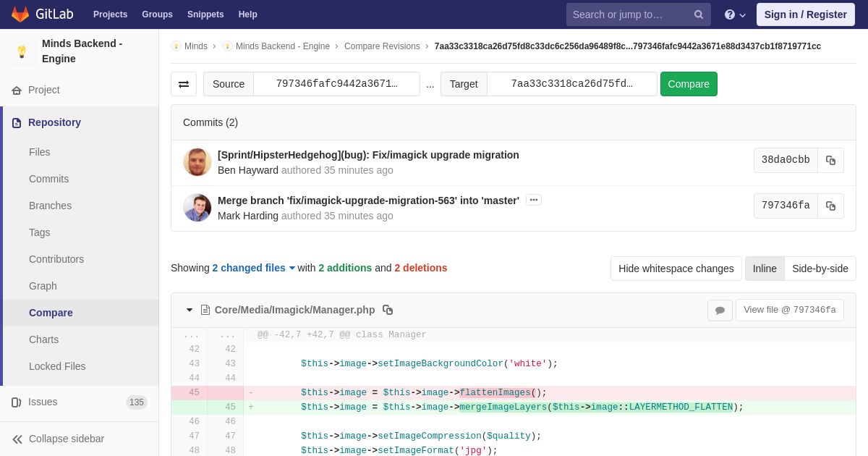Click the search magnifier icon

699,14
